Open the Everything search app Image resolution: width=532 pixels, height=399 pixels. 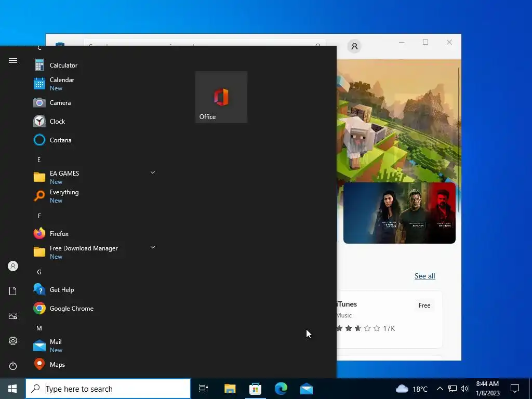point(95,196)
